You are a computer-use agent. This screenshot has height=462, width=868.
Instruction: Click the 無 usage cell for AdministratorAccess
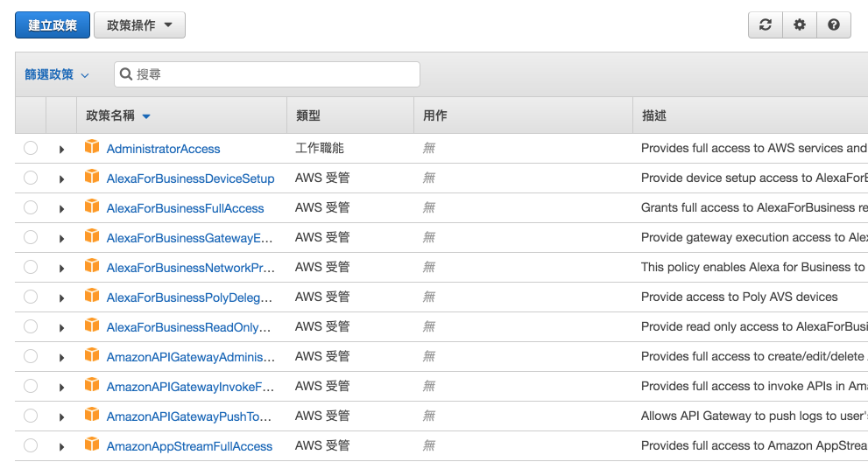click(429, 148)
